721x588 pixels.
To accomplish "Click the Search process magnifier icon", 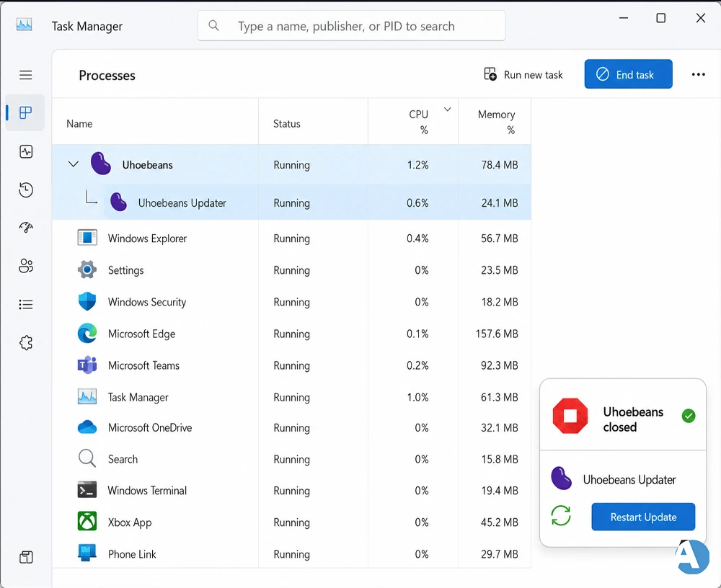I will pyautogui.click(x=87, y=458).
